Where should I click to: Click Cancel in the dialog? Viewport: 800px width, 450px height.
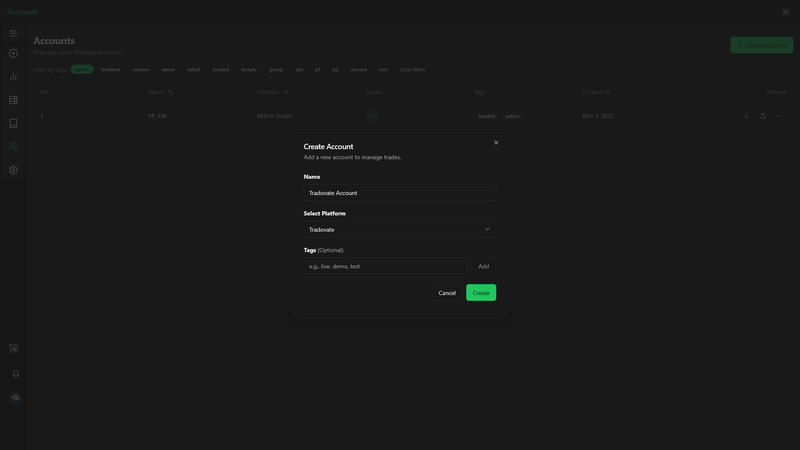tap(447, 293)
